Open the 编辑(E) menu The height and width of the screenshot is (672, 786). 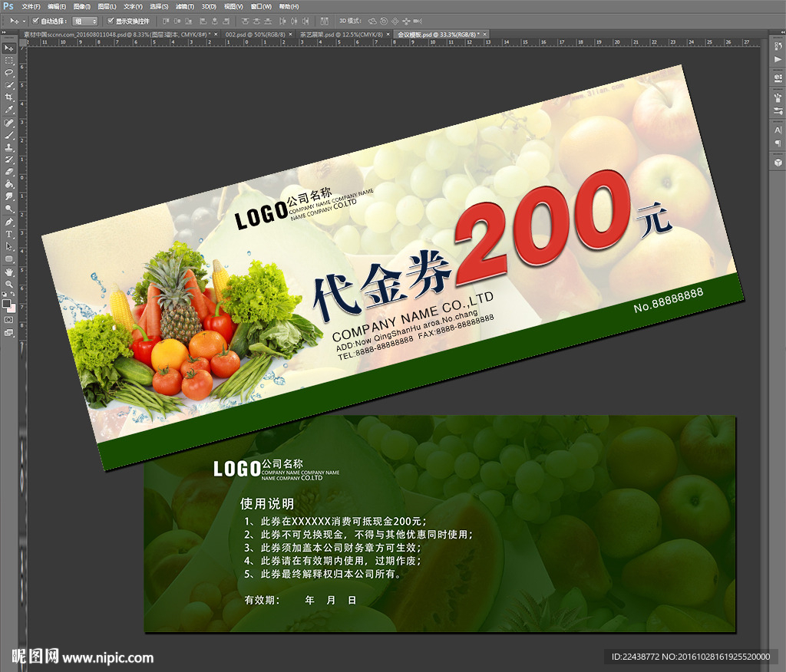pyautogui.click(x=57, y=6)
